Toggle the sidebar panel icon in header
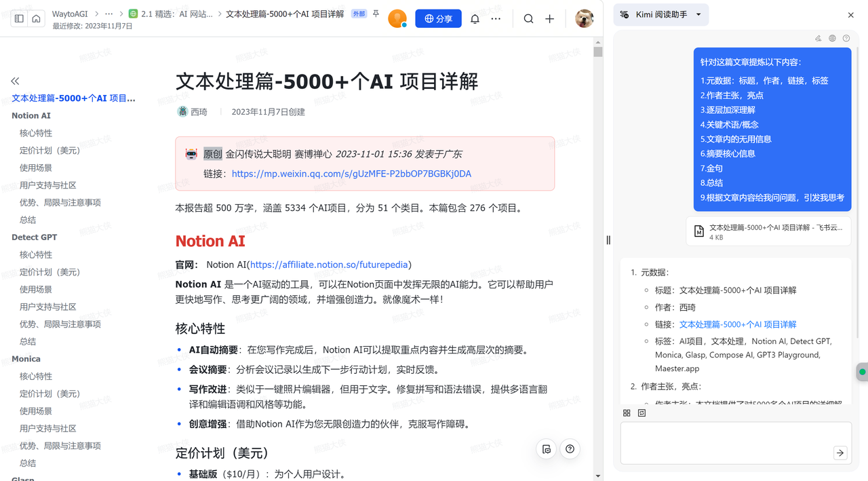This screenshot has height=481, width=868. tap(19, 19)
